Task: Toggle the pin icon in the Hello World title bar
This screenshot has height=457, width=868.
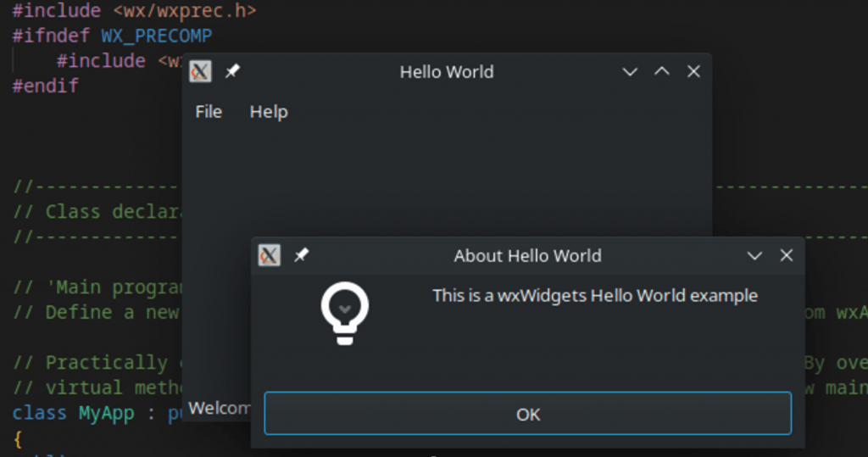Action: tap(232, 71)
